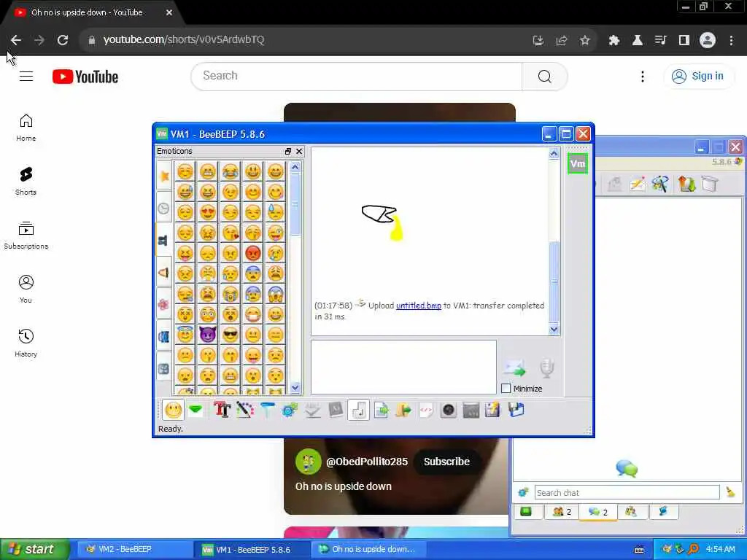747x560 pixels.
Task: Click the file transfer arrows icon in VM2
Action: (x=686, y=184)
